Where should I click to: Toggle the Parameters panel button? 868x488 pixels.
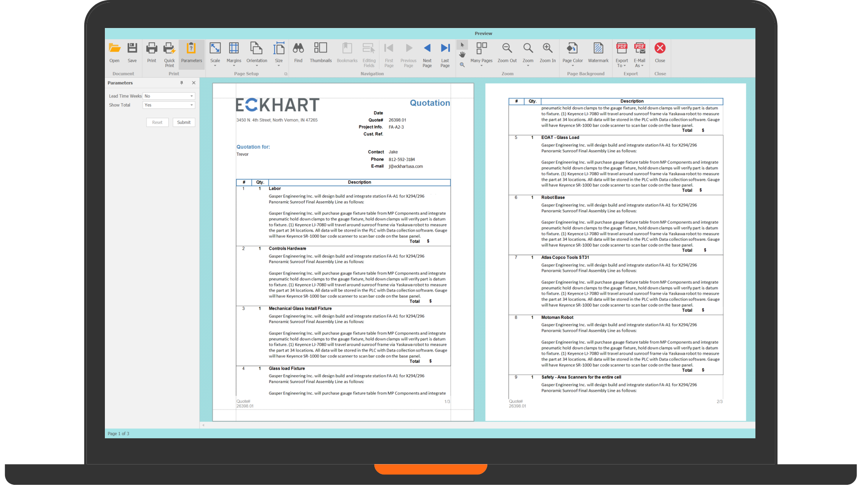(191, 49)
